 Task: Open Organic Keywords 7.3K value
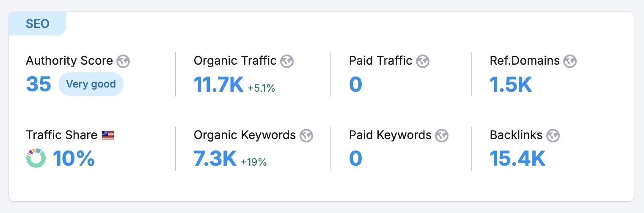click(x=215, y=158)
